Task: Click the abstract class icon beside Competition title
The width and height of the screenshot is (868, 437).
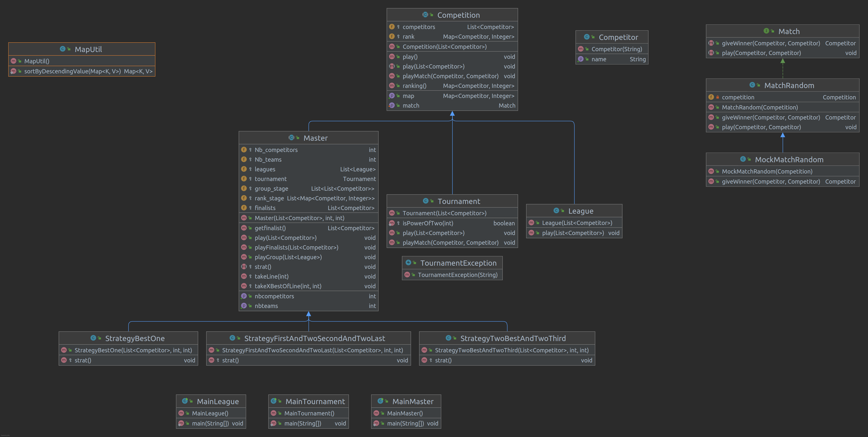Action: (x=425, y=15)
